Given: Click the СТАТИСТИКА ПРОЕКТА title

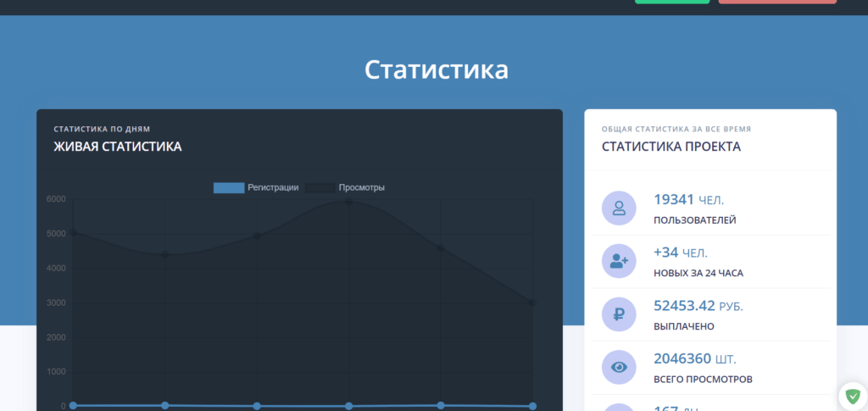Looking at the screenshot, I should 671,147.
